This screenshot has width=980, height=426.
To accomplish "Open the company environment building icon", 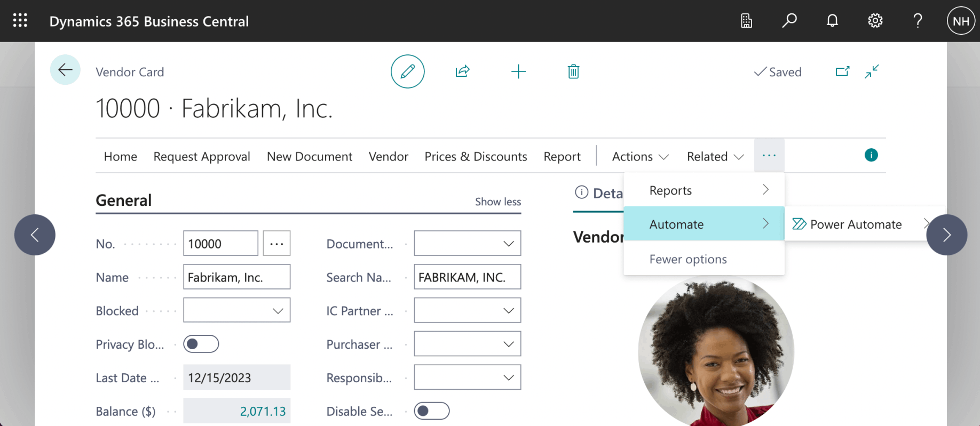I will [746, 21].
